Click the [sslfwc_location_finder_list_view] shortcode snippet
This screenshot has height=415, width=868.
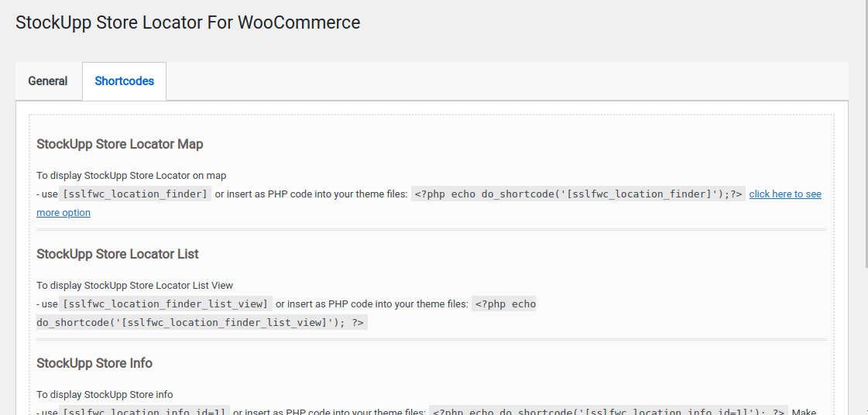click(x=166, y=304)
